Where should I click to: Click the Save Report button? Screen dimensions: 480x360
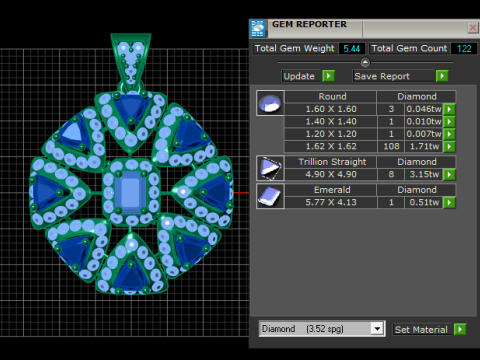(394, 76)
